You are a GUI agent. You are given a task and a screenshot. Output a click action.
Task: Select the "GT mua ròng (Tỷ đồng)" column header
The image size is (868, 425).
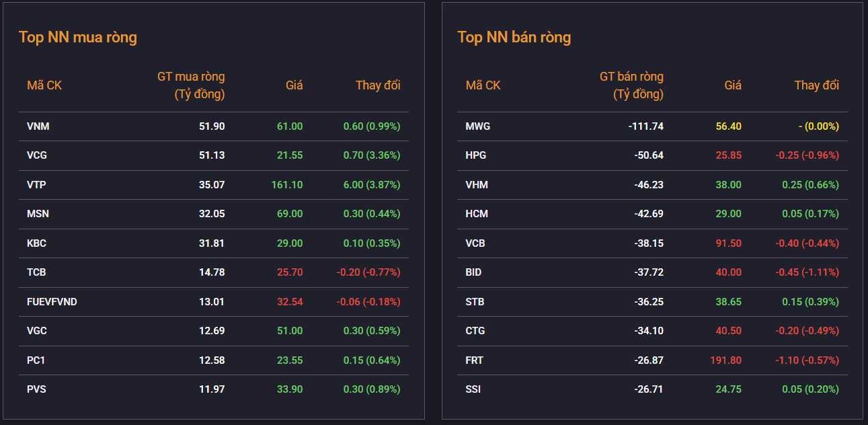[191, 85]
